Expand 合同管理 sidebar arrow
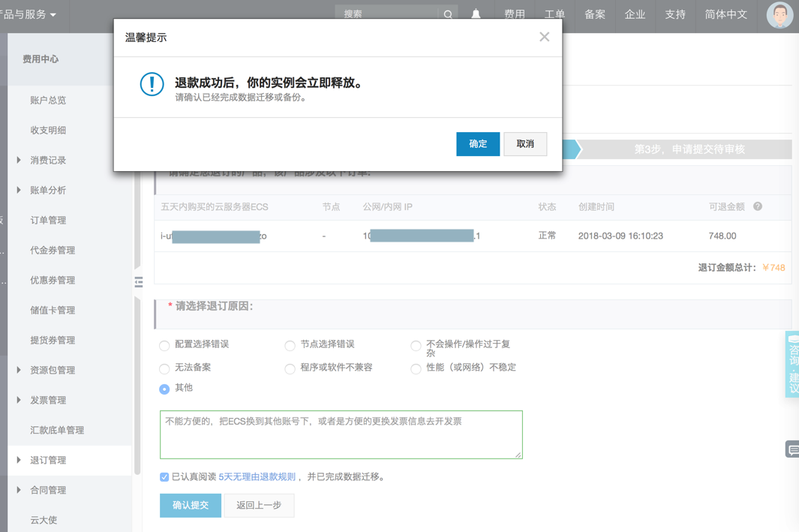The height and width of the screenshot is (532, 799). (19, 490)
